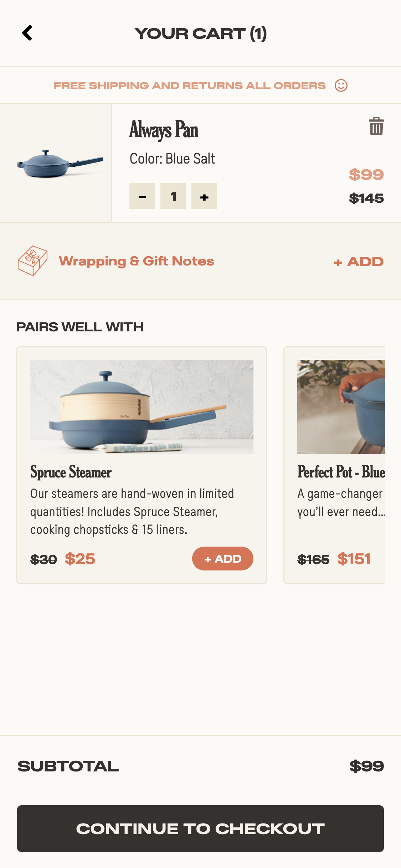Image resolution: width=401 pixels, height=868 pixels.
Task: Select the Blue Salt color label
Action: pyautogui.click(x=172, y=158)
